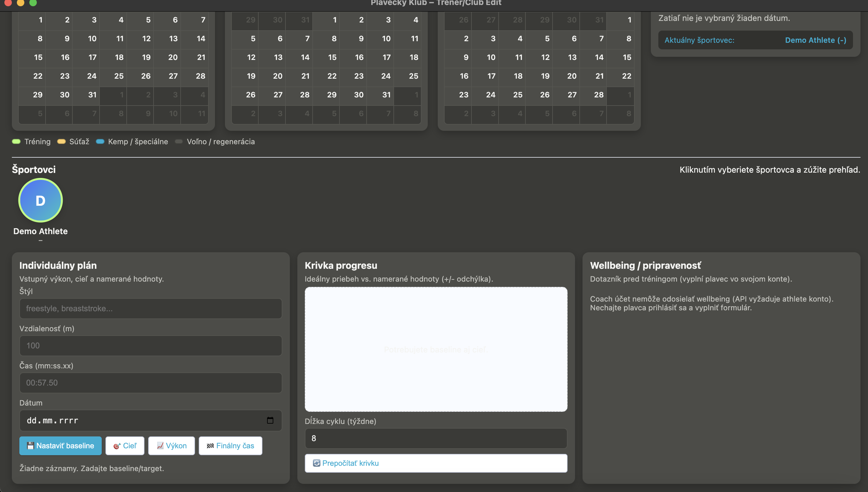This screenshot has height=492, width=868.
Task: Click the Demo Athlete avatar circle
Action: click(41, 200)
